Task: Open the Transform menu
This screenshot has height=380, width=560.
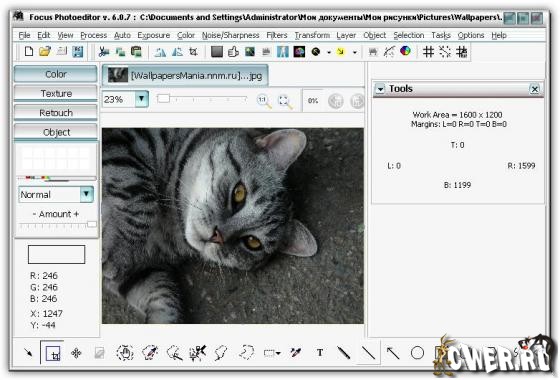Action: point(312,35)
